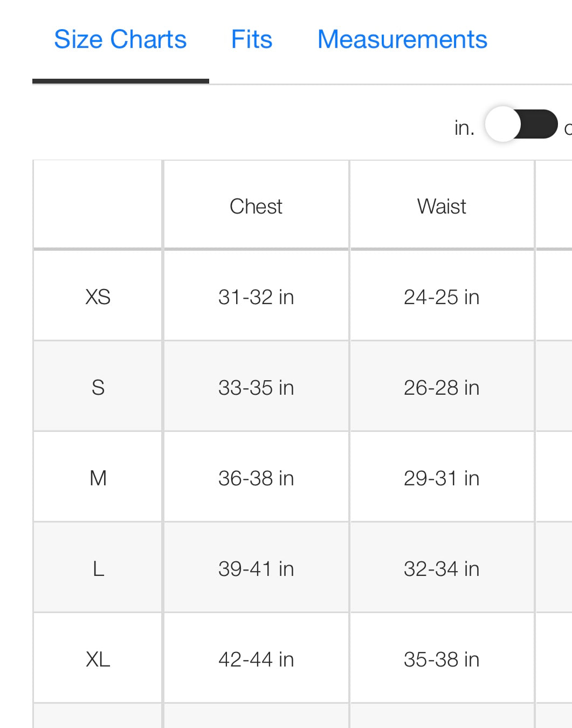Click the 36-38 in chest cell
This screenshot has width=572, height=728.
(x=256, y=478)
